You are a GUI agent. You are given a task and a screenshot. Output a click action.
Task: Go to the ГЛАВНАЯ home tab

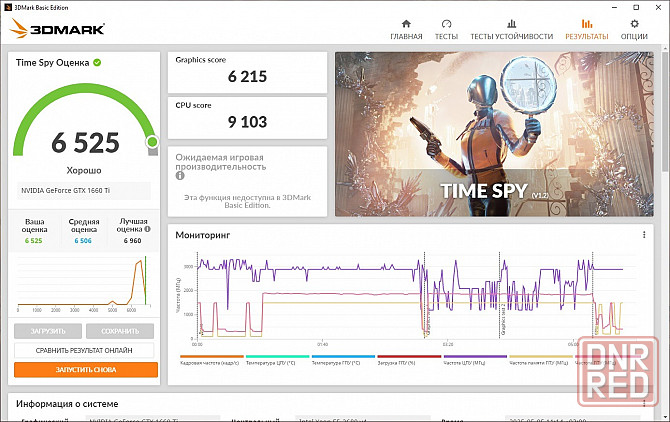tap(406, 30)
